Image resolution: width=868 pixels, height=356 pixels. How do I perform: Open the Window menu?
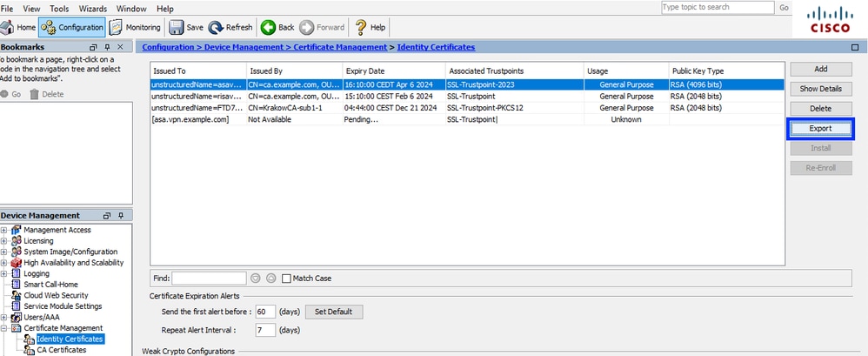click(x=131, y=9)
